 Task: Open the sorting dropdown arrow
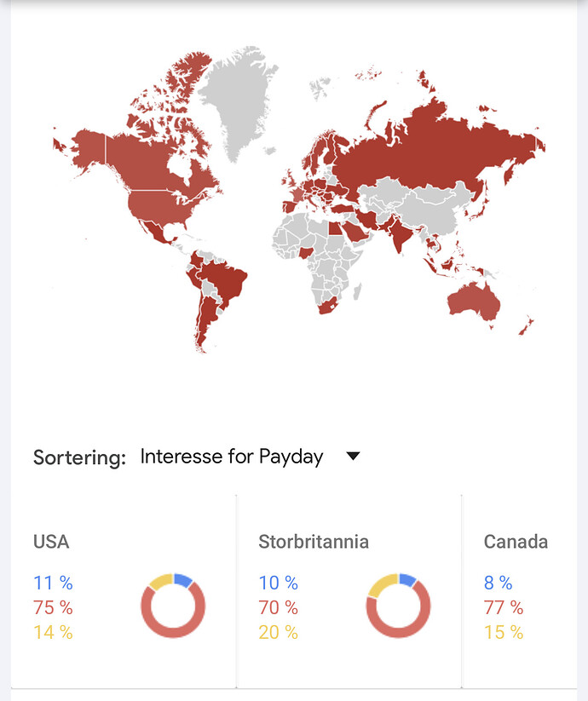[x=354, y=456]
